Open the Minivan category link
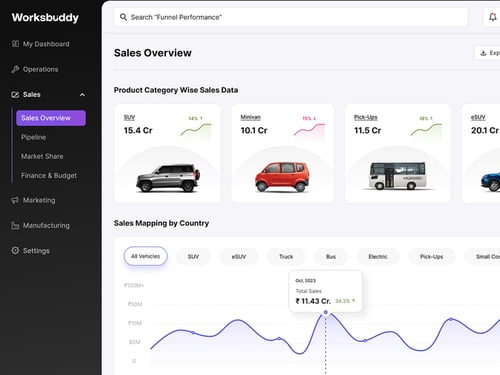The height and width of the screenshot is (375, 500). coord(251,117)
